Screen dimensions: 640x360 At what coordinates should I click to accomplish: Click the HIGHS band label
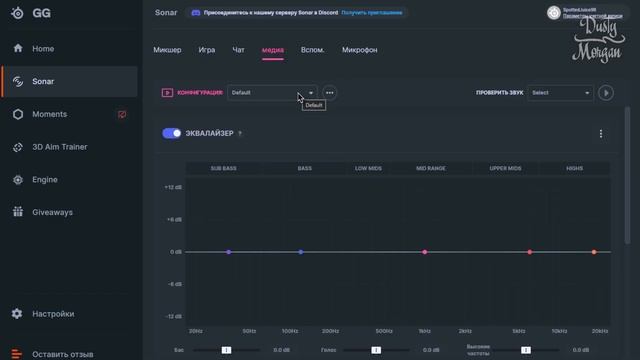574,168
